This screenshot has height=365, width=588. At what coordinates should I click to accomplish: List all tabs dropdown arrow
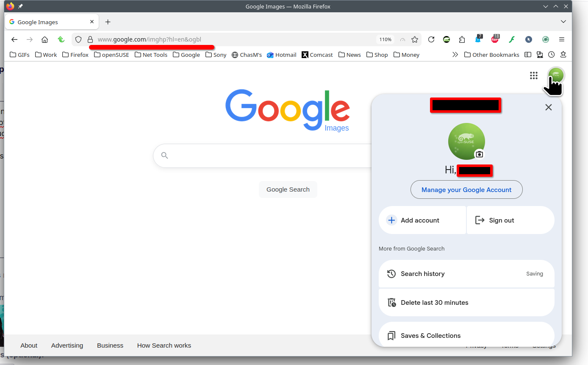tap(563, 22)
